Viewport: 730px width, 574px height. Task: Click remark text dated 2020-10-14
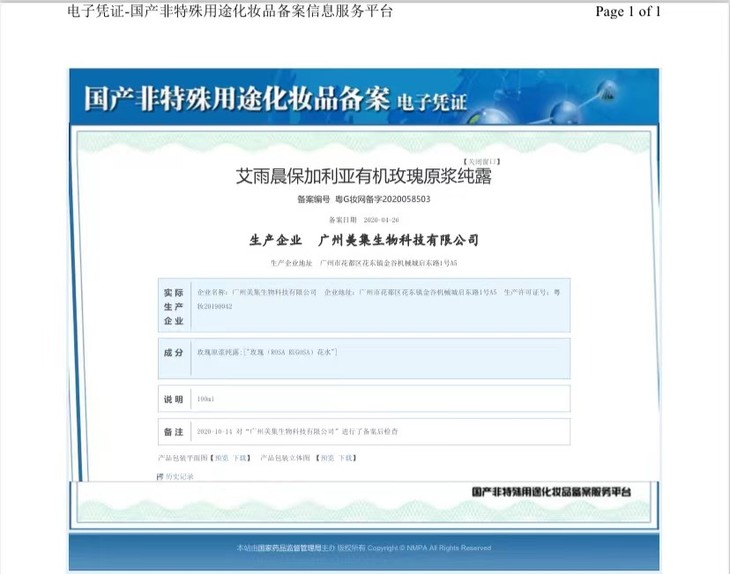point(297,432)
